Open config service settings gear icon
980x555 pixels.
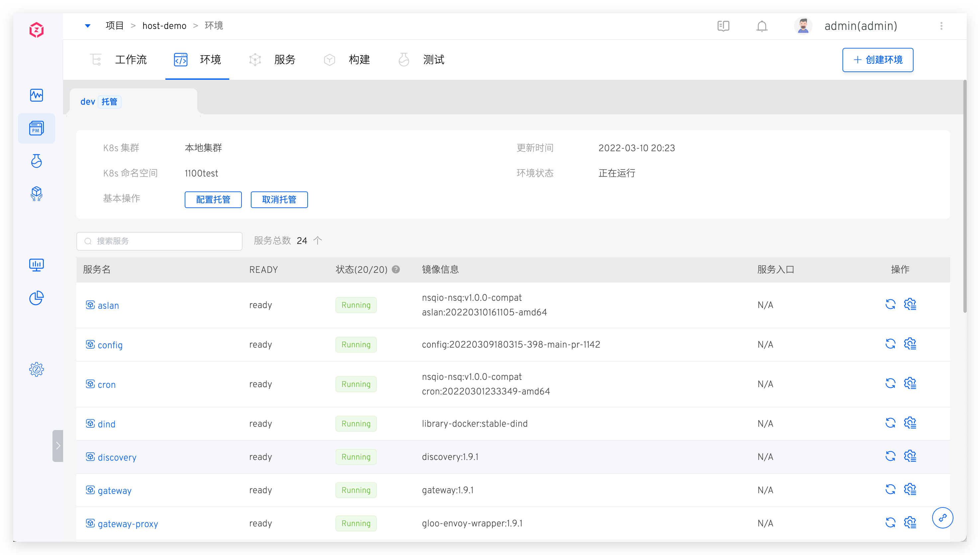[x=910, y=344]
